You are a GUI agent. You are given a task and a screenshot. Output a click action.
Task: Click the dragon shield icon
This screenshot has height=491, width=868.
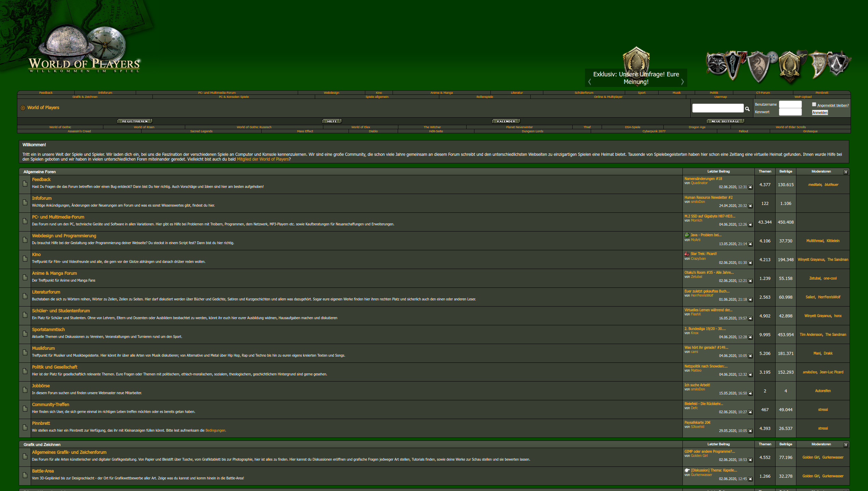point(759,66)
